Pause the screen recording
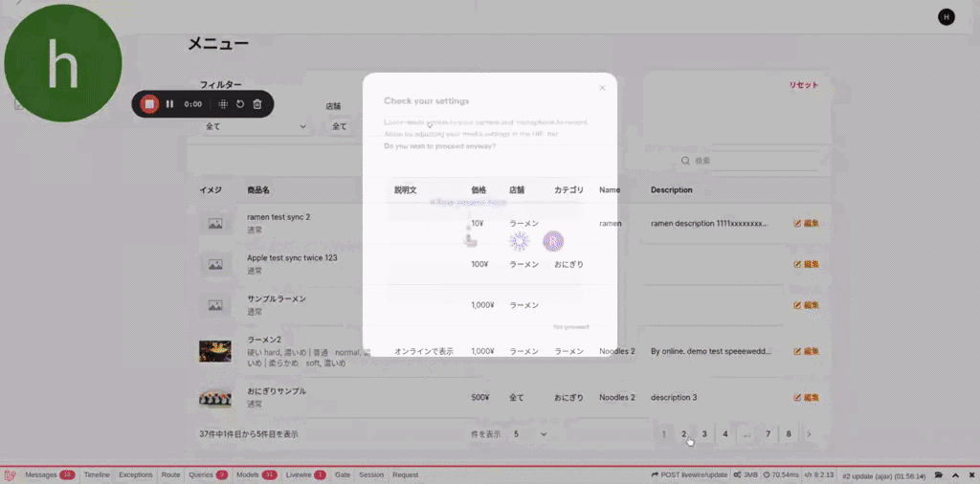This screenshot has width=980, height=484. [x=169, y=104]
